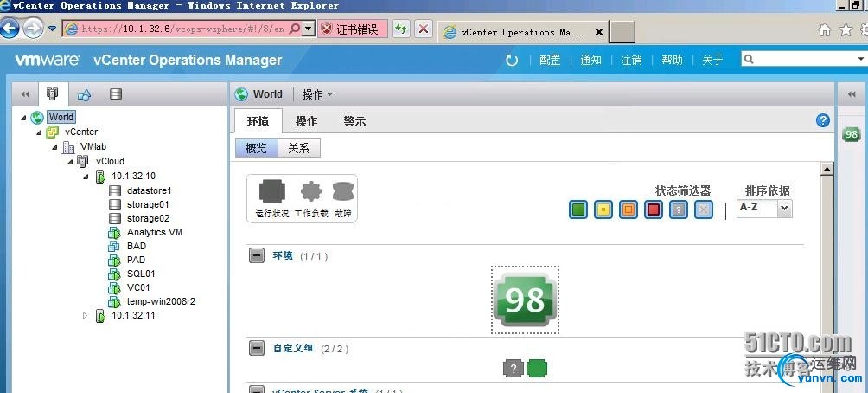
Task: Collapse the World tree node arrow
Action: click(x=23, y=118)
